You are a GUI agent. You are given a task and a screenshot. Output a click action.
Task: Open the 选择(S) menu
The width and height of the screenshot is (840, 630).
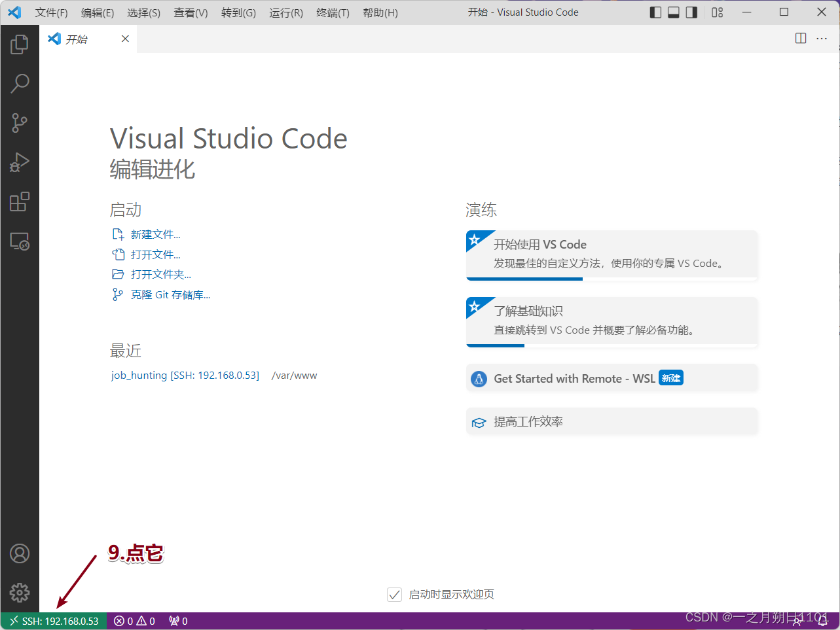[143, 13]
